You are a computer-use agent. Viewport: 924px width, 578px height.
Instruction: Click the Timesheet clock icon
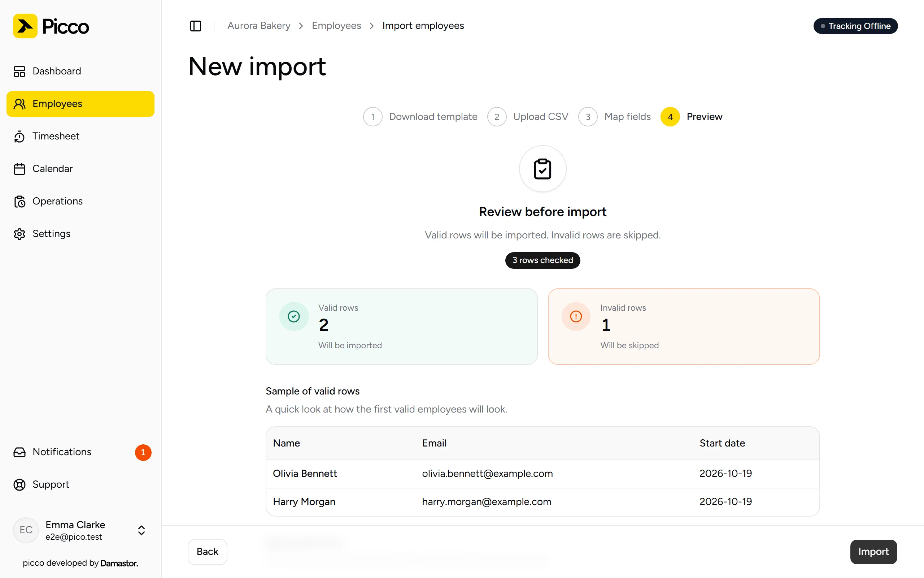click(x=19, y=137)
